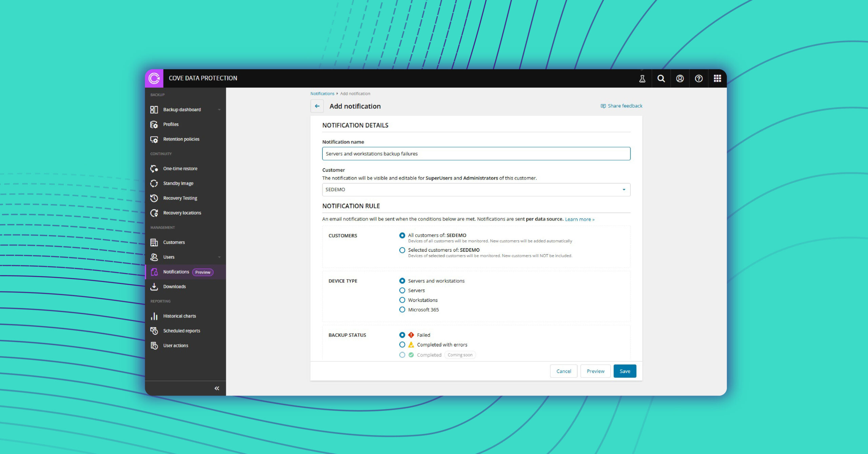Click the Notification name text field
Image resolution: width=868 pixels, height=454 pixels.
point(476,154)
